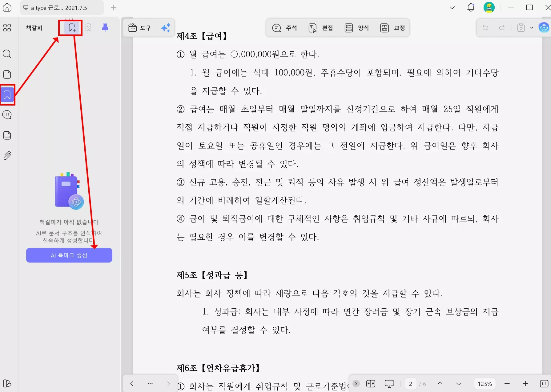Image resolution: width=551 pixels, height=392 pixels.
Task: Toggle two-page reading view
Action: (371, 383)
